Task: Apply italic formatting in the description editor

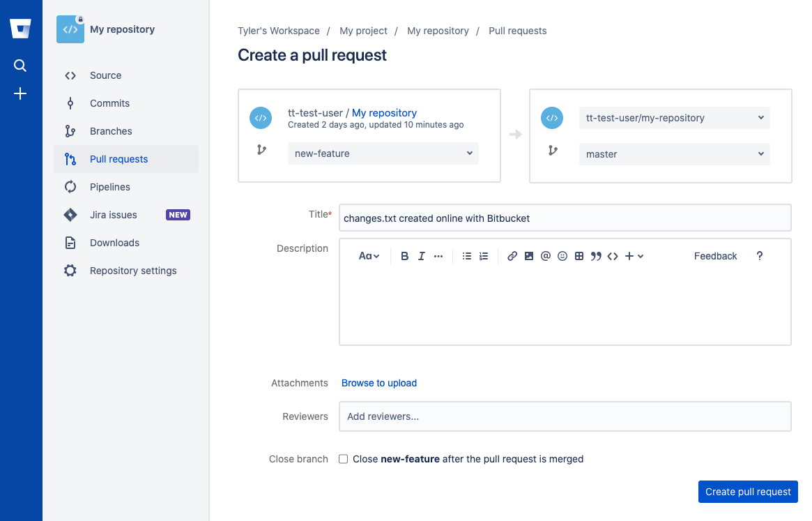Action: (421, 256)
